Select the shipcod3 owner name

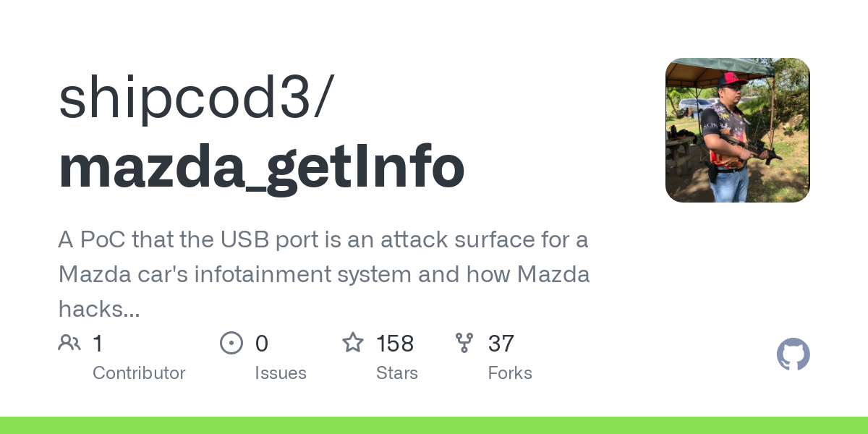click(188, 98)
